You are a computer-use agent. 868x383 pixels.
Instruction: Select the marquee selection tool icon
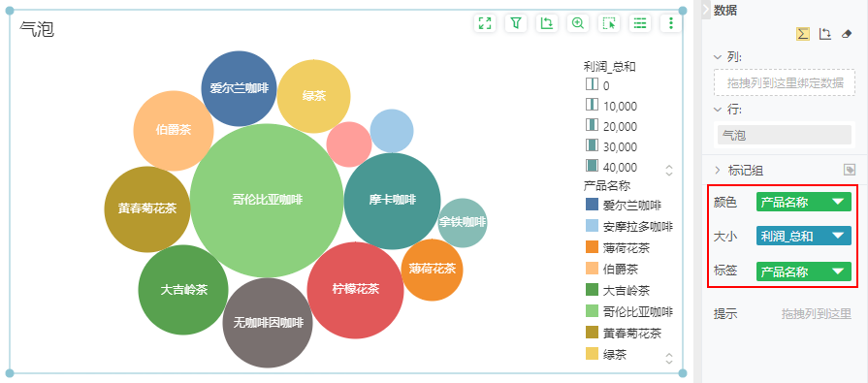[x=609, y=23]
